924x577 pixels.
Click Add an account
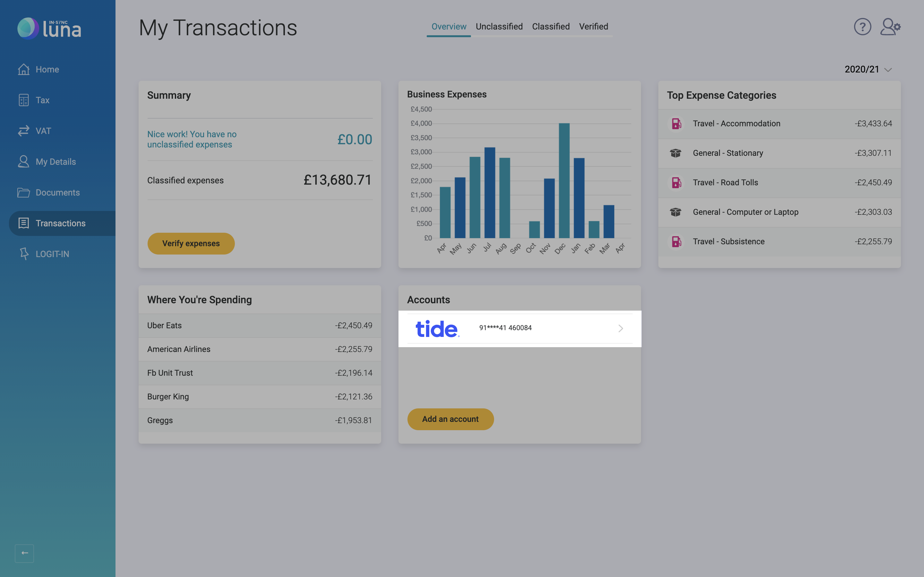pos(450,419)
